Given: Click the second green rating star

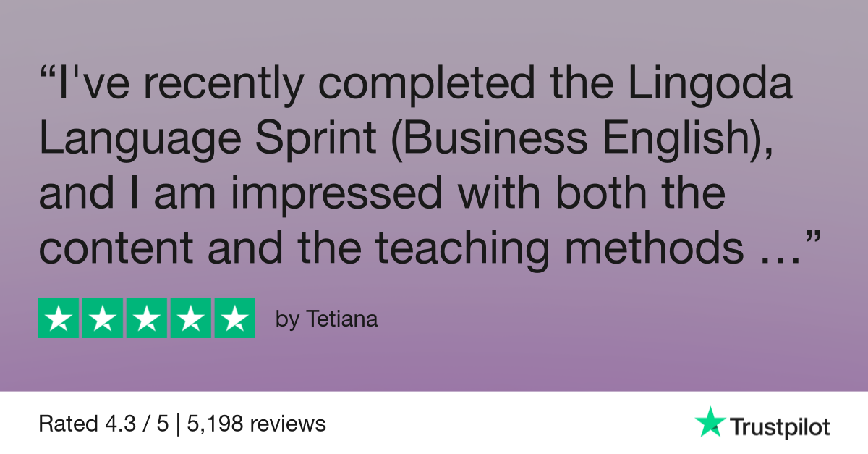Looking at the screenshot, I should pyautogui.click(x=103, y=318).
